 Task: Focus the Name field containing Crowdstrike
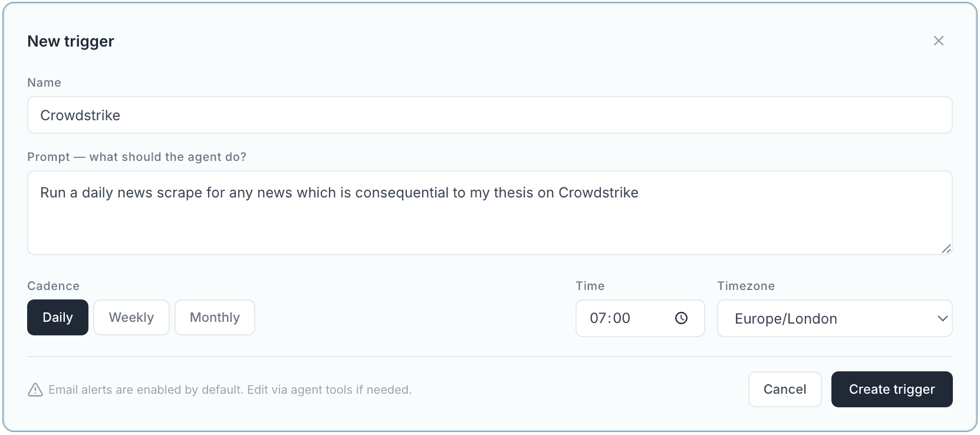tap(489, 116)
